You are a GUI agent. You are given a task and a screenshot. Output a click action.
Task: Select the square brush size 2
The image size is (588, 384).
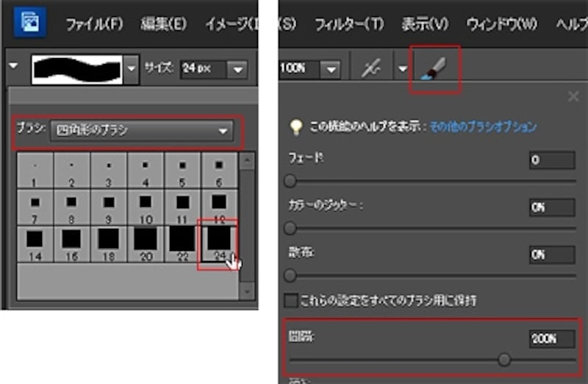(x=71, y=171)
